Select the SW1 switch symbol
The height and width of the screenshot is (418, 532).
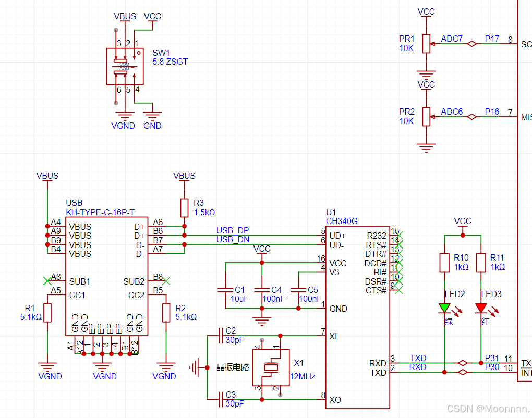125,66
